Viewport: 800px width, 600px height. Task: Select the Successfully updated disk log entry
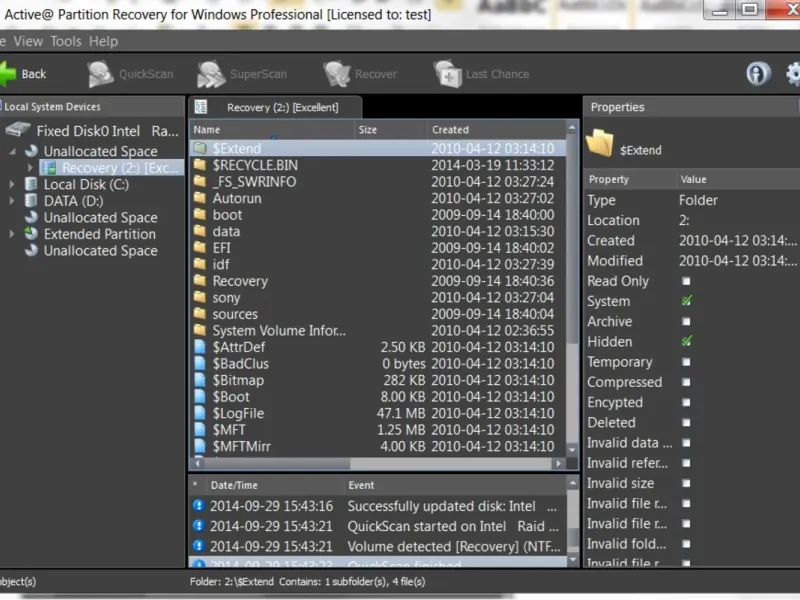pos(378,506)
